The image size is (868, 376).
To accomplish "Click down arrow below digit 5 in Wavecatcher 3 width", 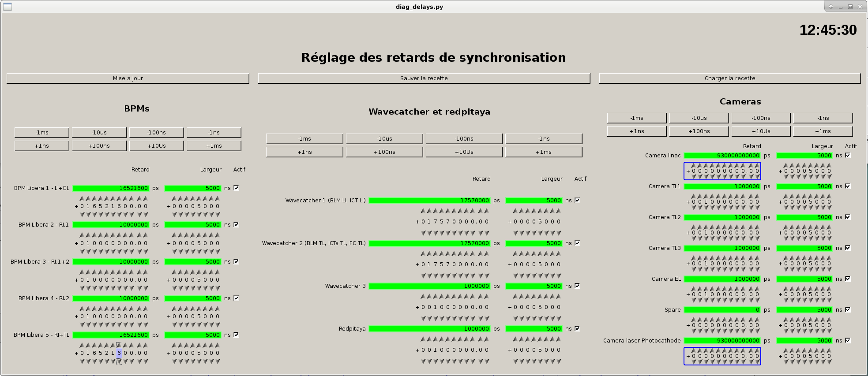I will 540,318.
